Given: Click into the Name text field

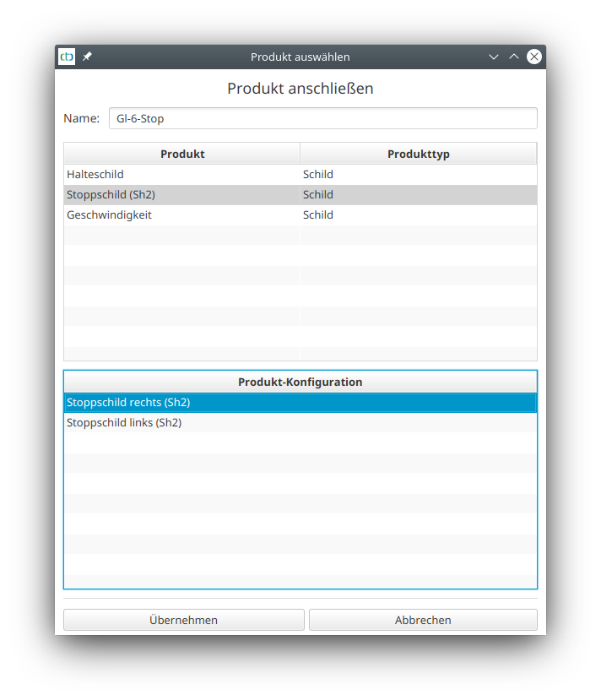Looking at the screenshot, I should point(322,118).
